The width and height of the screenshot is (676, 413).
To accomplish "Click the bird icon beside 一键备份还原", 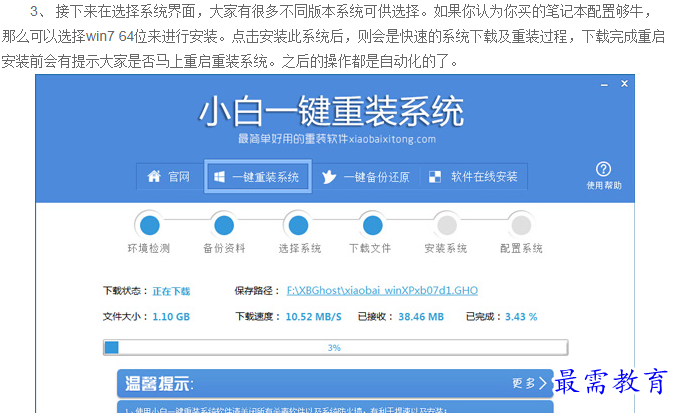I will coord(329,177).
